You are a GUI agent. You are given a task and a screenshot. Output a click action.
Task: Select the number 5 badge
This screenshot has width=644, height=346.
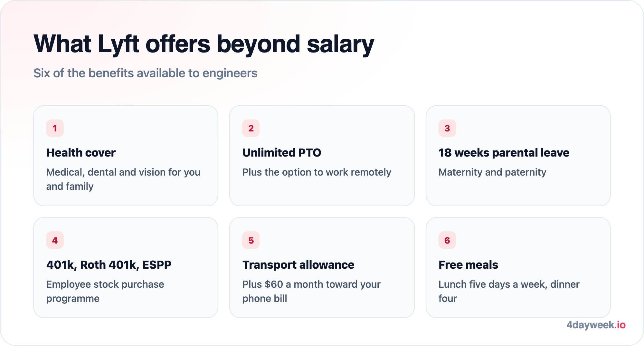tap(251, 240)
